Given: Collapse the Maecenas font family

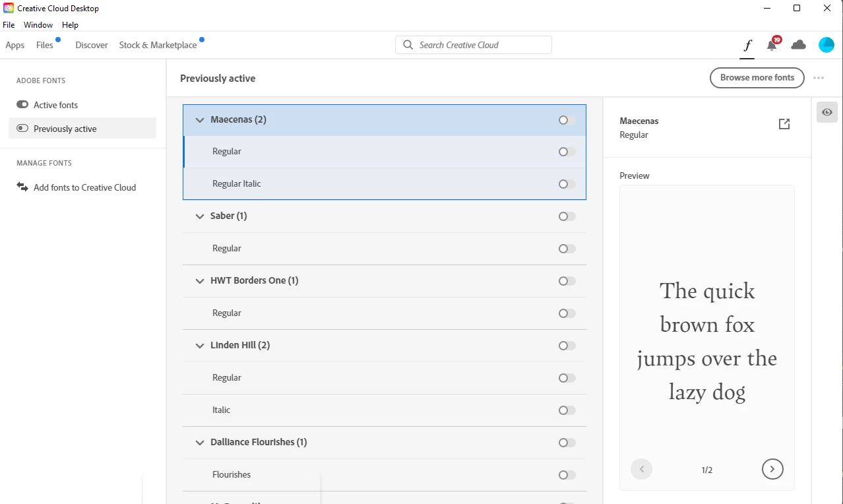Looking at the screenshot, I should [x=200, y=120].
